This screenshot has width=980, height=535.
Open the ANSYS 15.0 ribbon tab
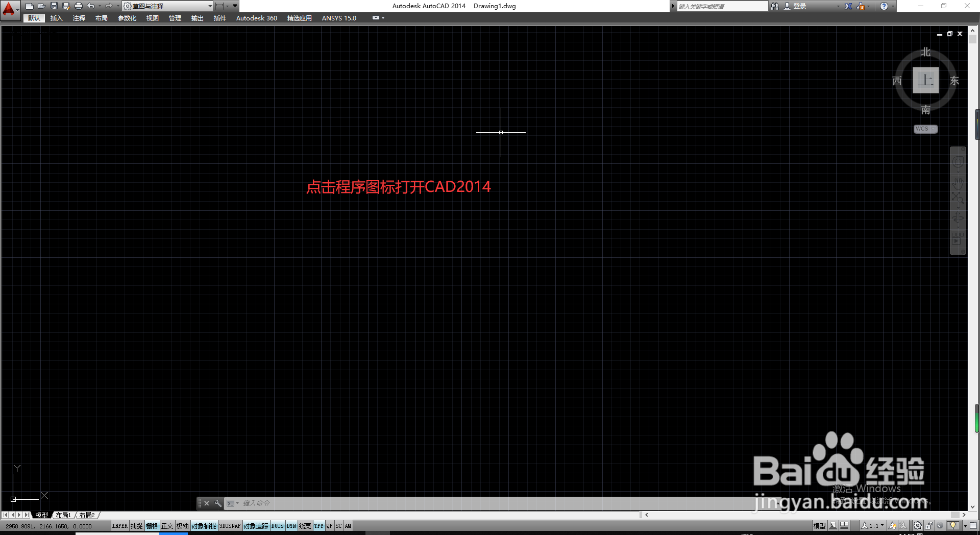339,18
